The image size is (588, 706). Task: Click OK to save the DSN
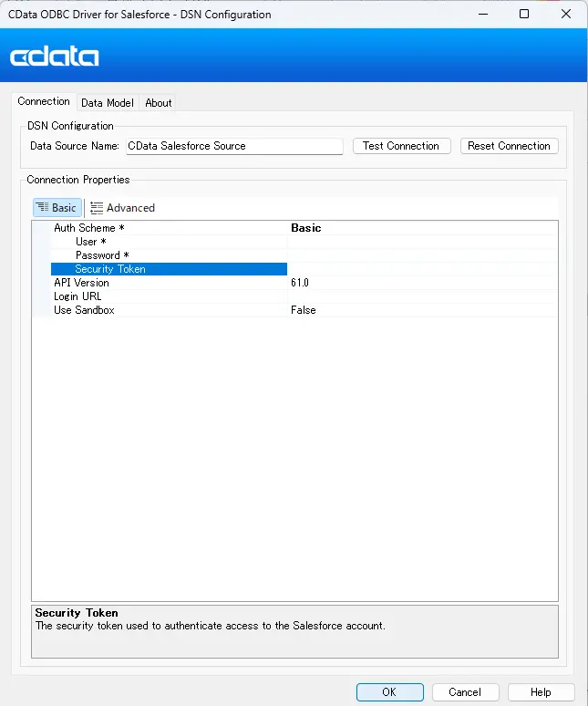pos(389,692)
